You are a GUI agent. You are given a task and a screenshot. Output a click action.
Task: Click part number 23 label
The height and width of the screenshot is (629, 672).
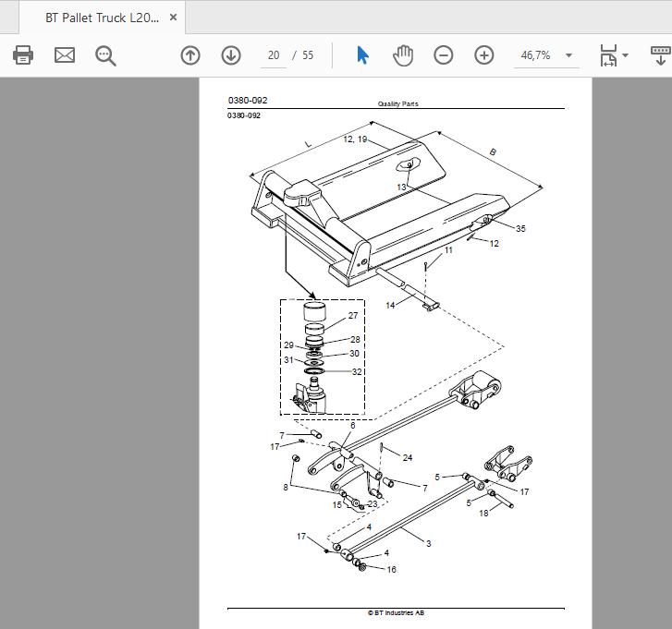click(373, 504)
